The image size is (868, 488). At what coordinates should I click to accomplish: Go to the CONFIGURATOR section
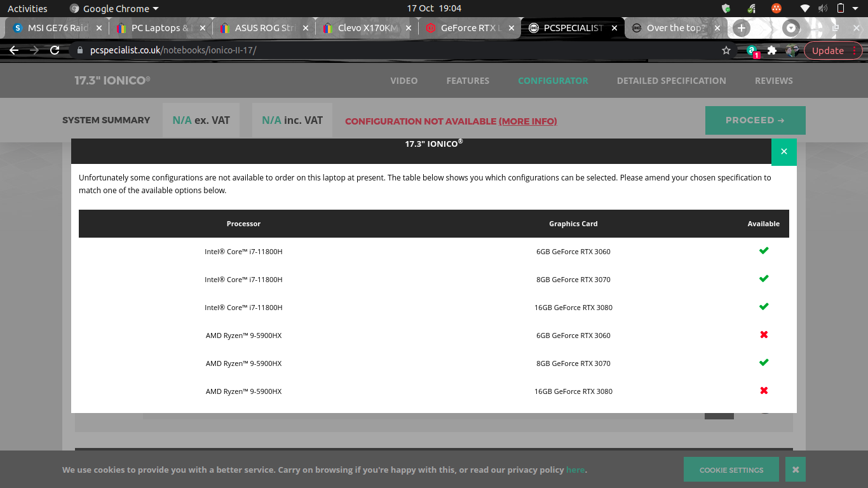click(553, 81)
